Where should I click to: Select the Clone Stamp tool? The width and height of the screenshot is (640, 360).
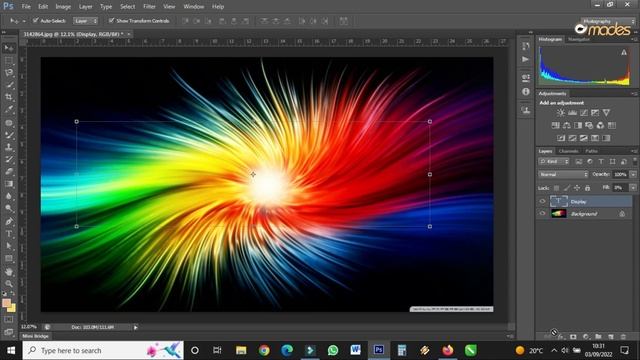click(x=9, y=147)
